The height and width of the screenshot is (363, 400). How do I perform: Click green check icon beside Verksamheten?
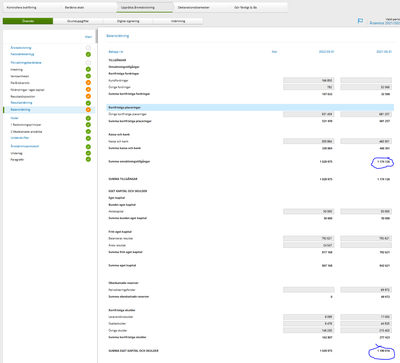88,76
